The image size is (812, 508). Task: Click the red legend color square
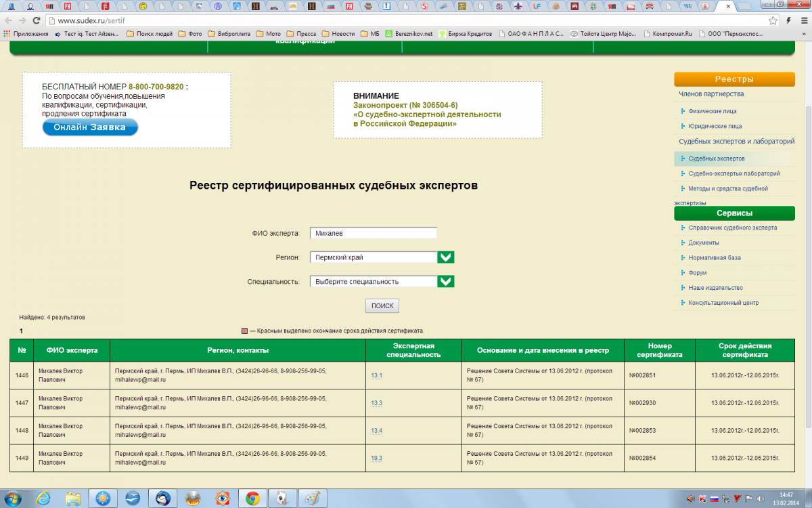pos(245,331)
